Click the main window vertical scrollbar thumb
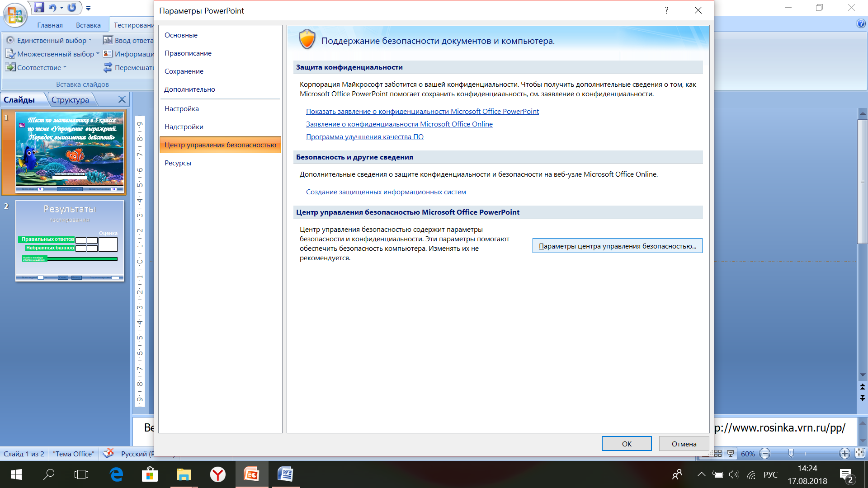868x488 pixels. (x=863, y=181)
